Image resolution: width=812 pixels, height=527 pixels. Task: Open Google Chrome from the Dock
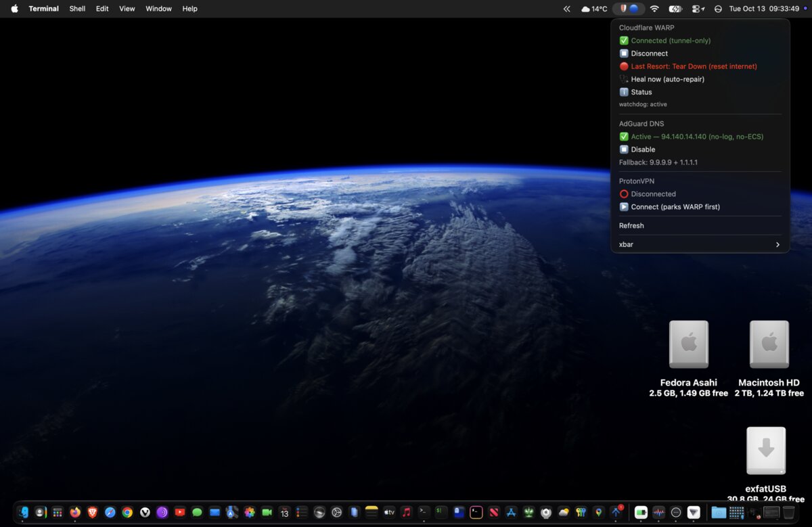[127, 512]
